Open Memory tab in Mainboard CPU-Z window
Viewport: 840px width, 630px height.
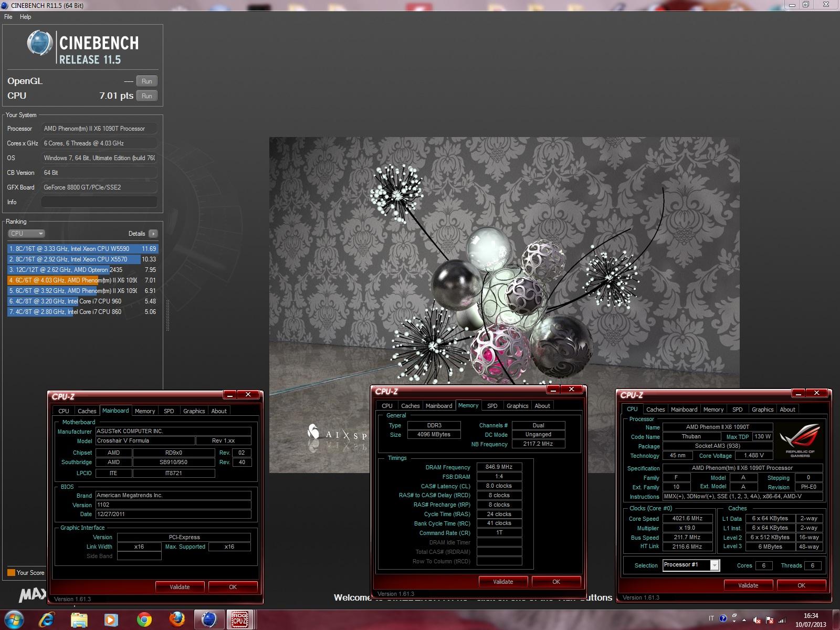(x=145, y=411)
